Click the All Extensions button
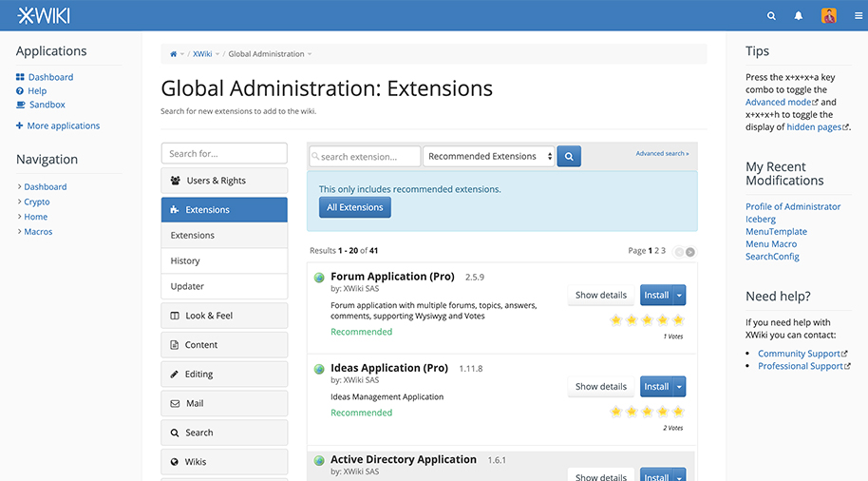The image size is (868, 481). 354,207
